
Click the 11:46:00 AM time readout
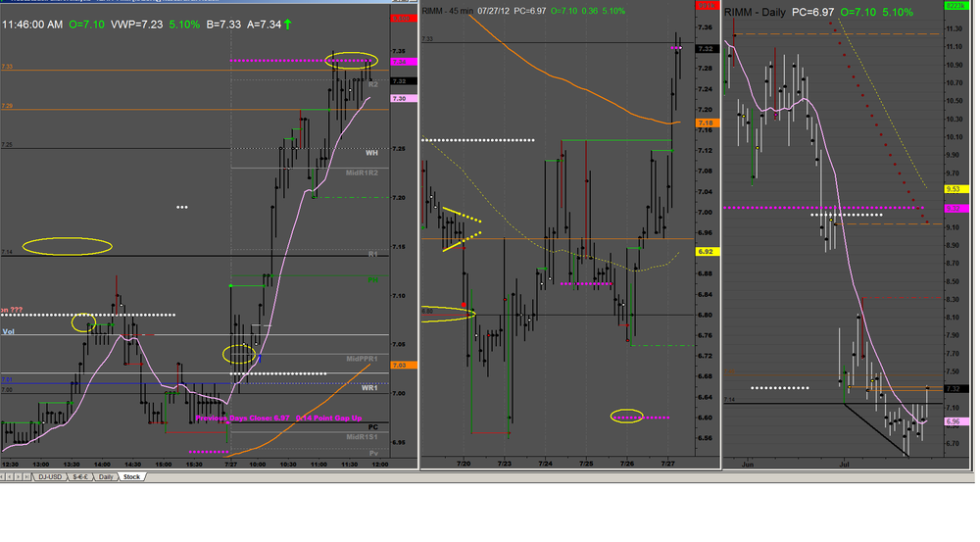point(32,25)
